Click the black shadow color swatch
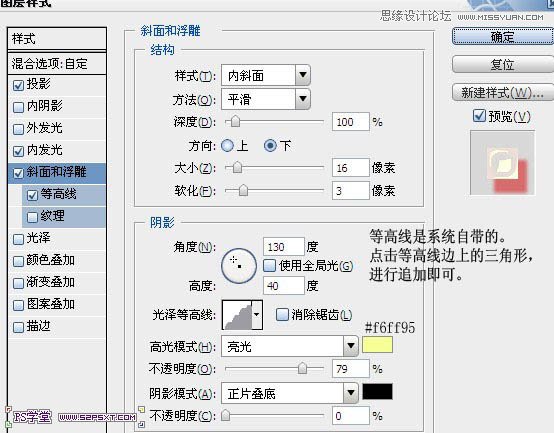Image resolution: width=554 pixels, height=433 pixels. pyautogui.click(x=377, y=392)
